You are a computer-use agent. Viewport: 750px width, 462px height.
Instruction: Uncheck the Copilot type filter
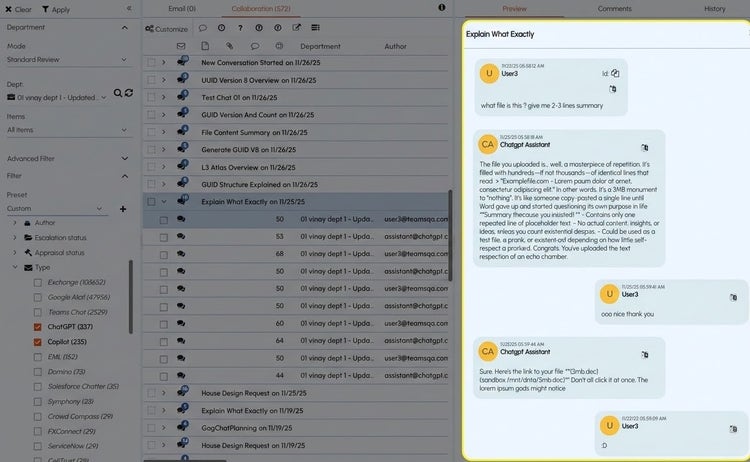(x=38, y=342)
